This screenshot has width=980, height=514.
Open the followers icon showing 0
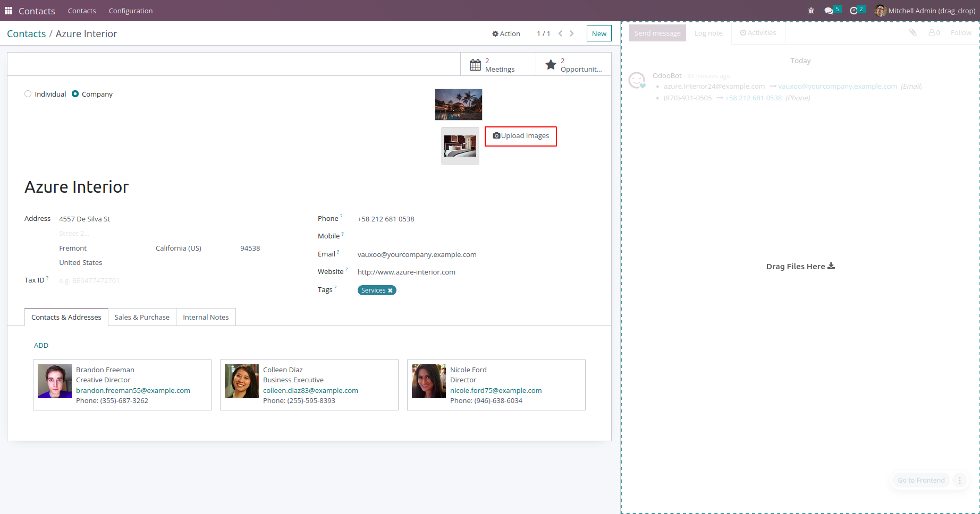934,33
